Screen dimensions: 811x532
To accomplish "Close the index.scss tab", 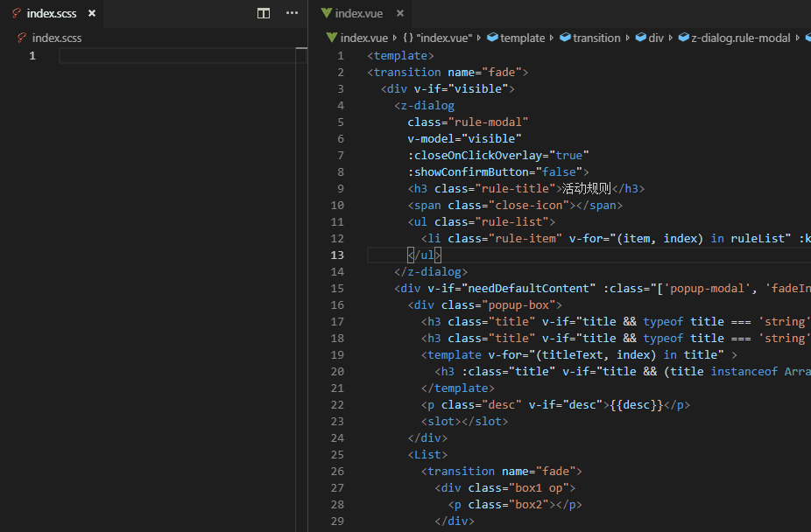I will [x=91, y=13].
